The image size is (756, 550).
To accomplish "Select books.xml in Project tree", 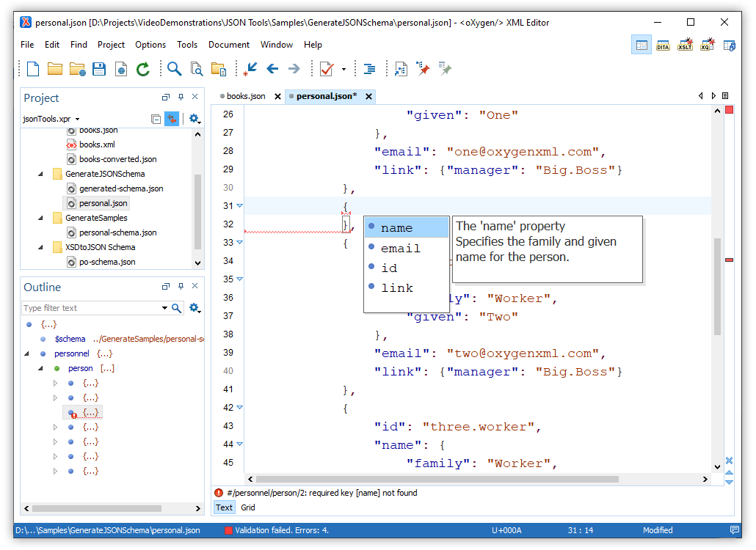I will (x=97, y=144).
